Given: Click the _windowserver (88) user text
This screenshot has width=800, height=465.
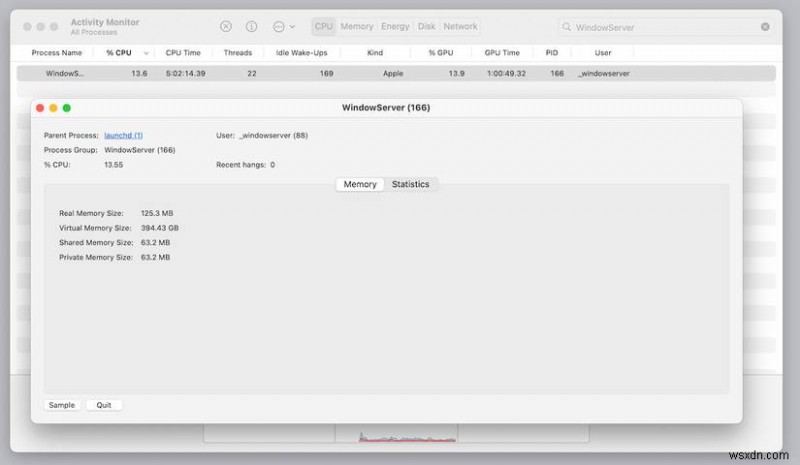Looking at the screenshot, I should [x=273, y=135].
